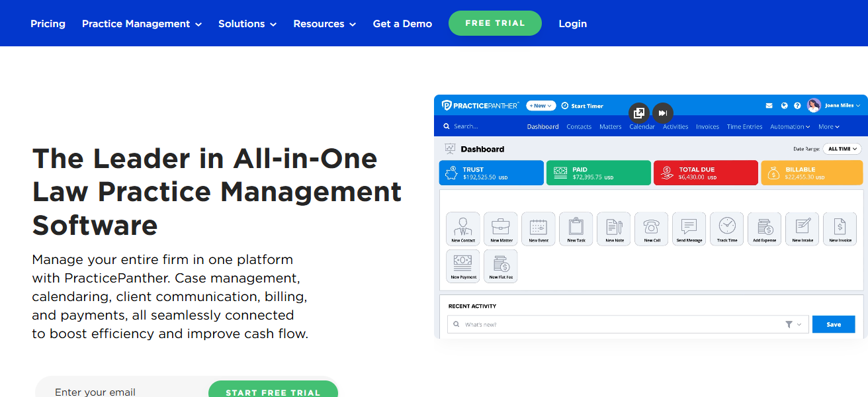Screen dimensions: 868x397
Task: Click the Add Expense coins icon
Action: pyautogui.click(x=765, y=229)
